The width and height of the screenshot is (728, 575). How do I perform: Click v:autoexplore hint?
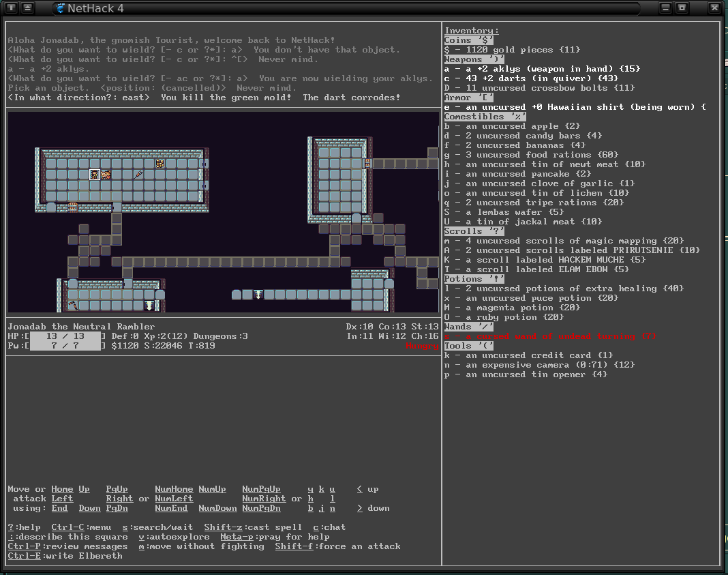pos(174,537)
